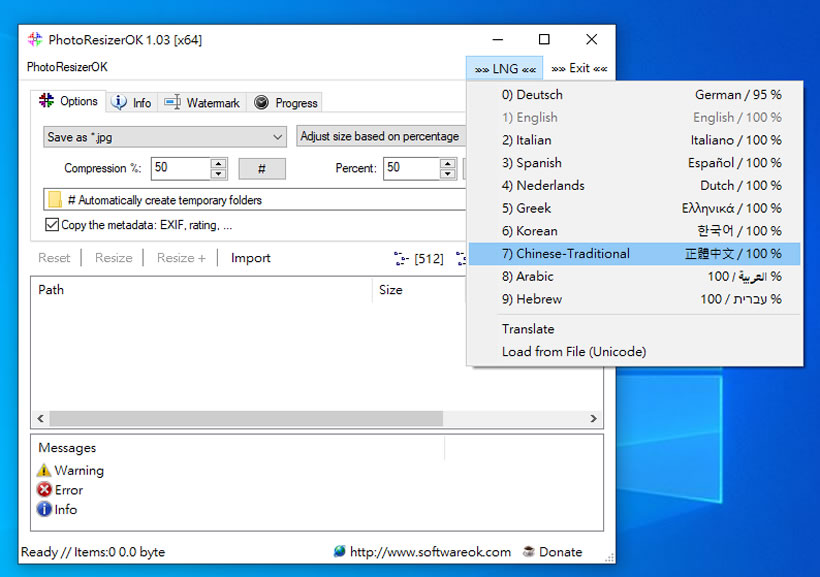Image resolution: width=820 pixels, height=577 pixels.
Task: Open the softwareok.com link
Action: [430, 552]
